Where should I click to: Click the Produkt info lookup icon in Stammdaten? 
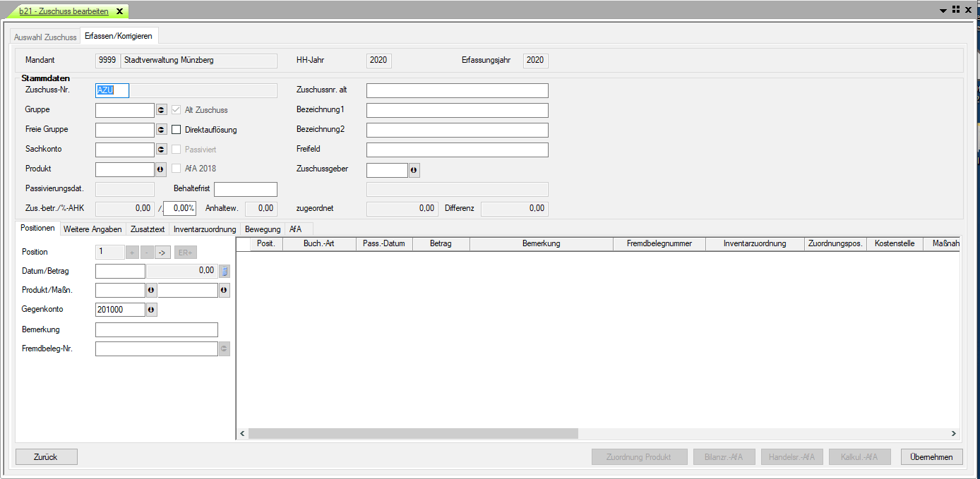click(x=161, y=169)
